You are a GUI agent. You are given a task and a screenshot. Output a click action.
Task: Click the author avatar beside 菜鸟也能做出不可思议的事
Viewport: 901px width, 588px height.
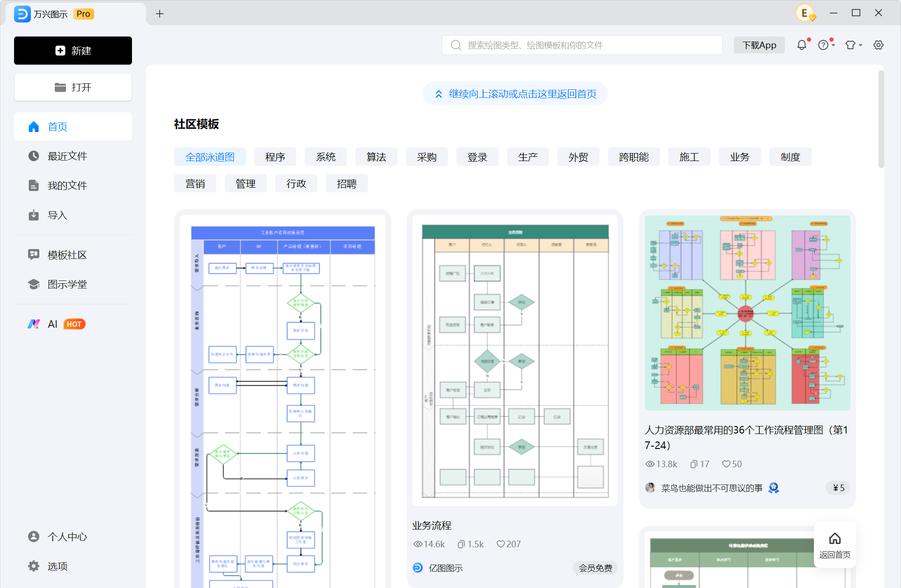tap(650, 488)
